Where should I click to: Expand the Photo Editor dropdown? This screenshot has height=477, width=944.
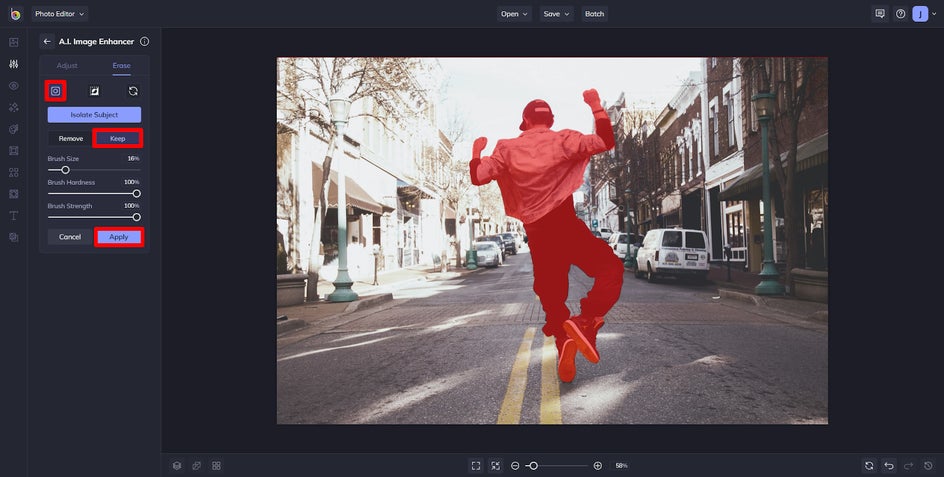pyautogui.click(x=59, y=14)
